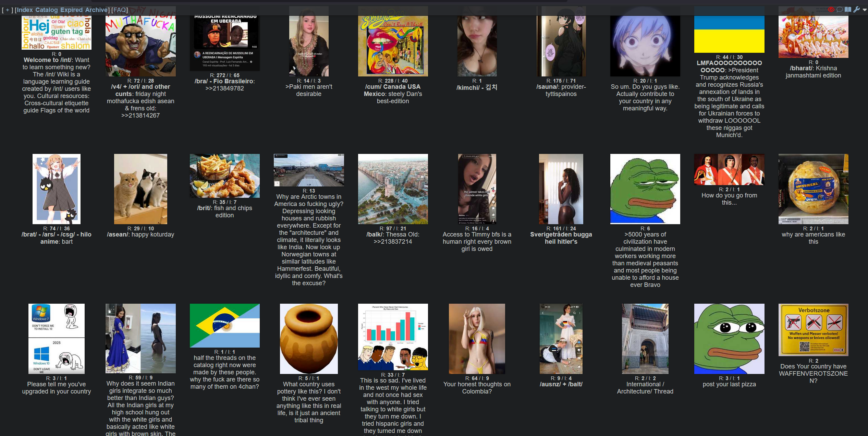Click 'Please tell me you've upgraded' teaser
The height and width of the screenshot is (436, 868).
point(57,388)
